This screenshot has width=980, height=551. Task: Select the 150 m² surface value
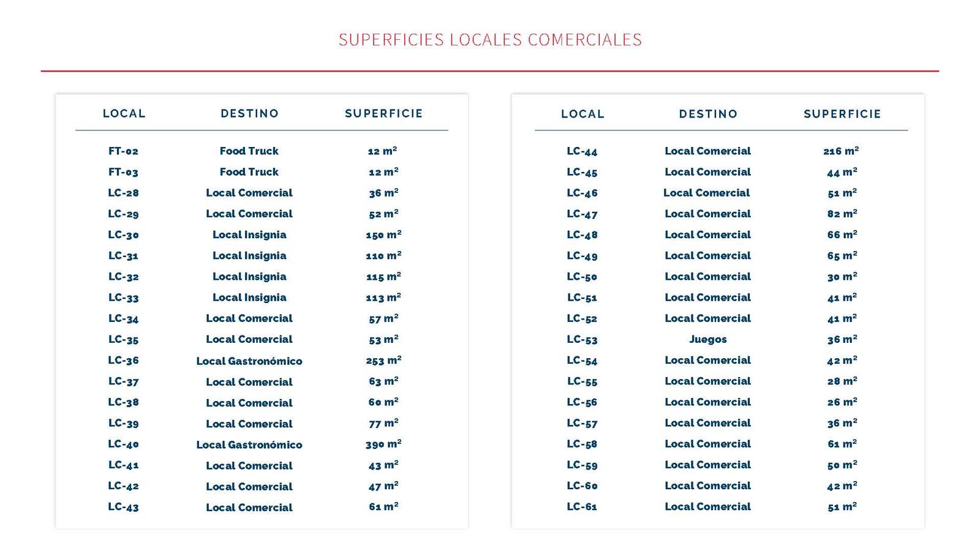pos(383,235)
